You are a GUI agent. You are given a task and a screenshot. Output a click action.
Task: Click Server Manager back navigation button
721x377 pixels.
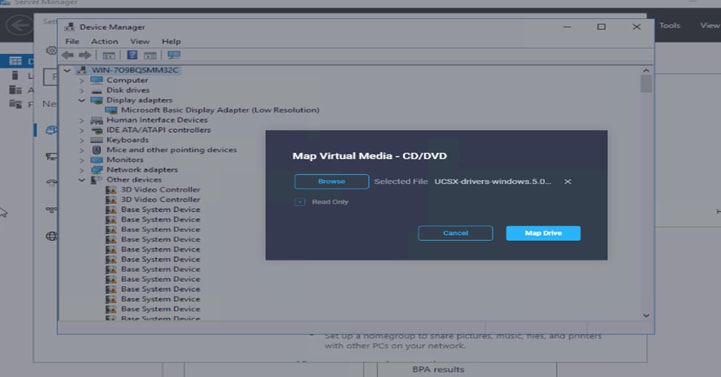tap(18, 25)
